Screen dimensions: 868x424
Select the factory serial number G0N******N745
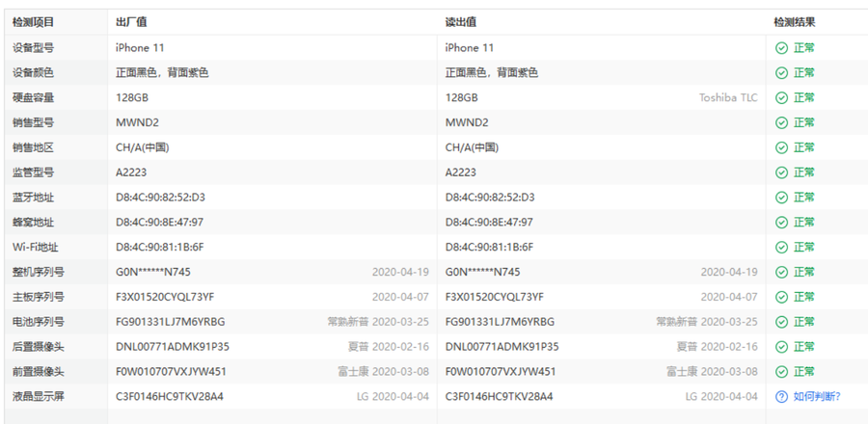pos(153,272)
